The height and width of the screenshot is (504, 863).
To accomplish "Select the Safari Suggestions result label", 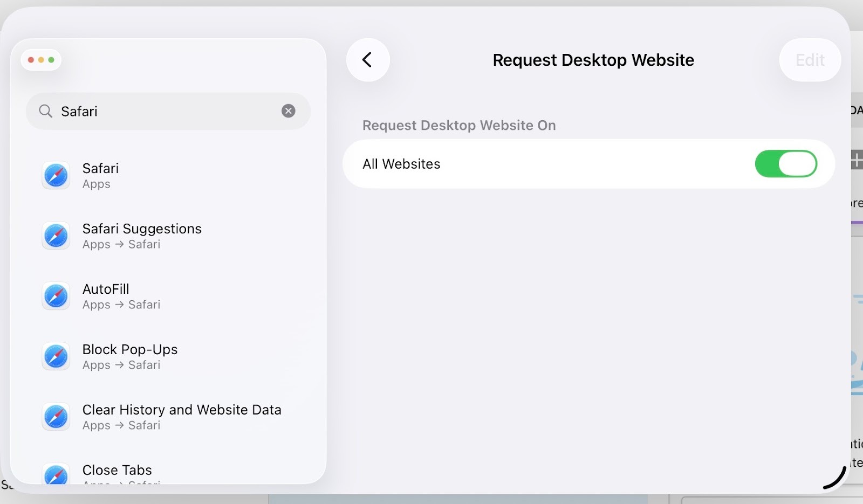I will [142, 229].
